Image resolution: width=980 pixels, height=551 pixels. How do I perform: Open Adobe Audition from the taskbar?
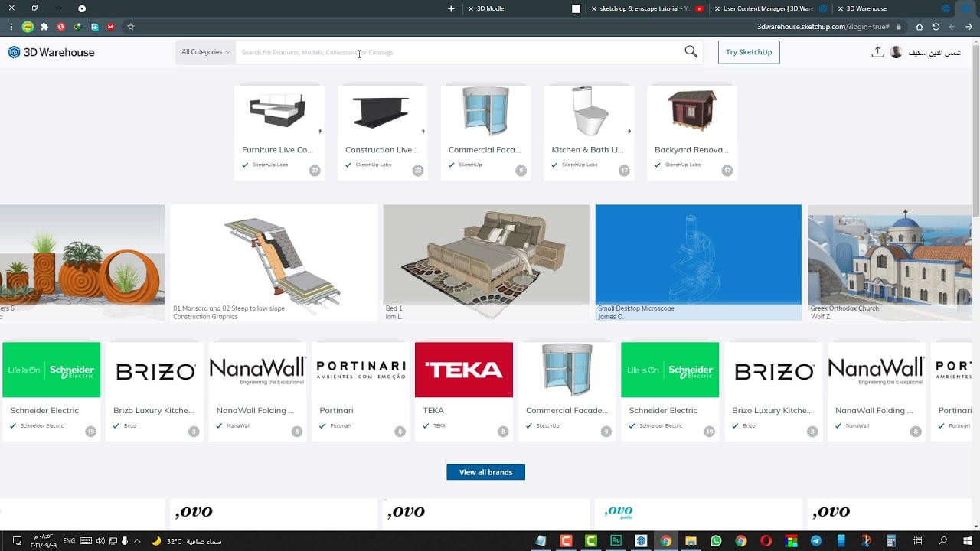pos(616,541)
